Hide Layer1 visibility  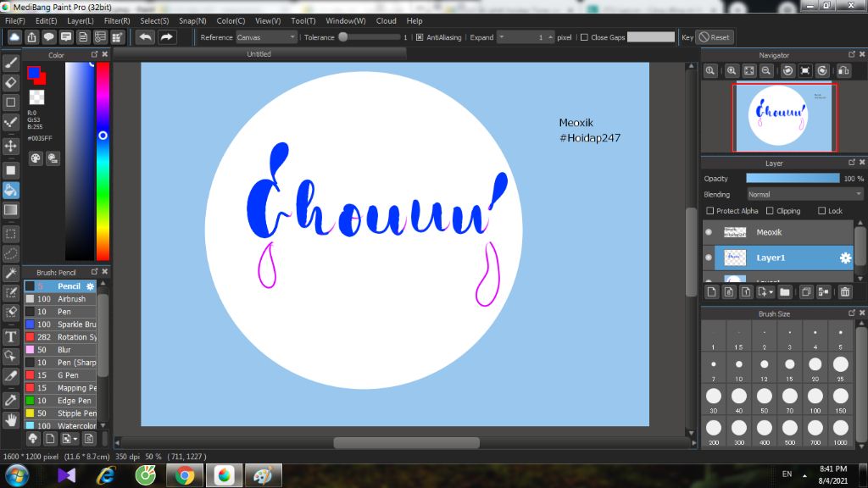coord(709,258)
